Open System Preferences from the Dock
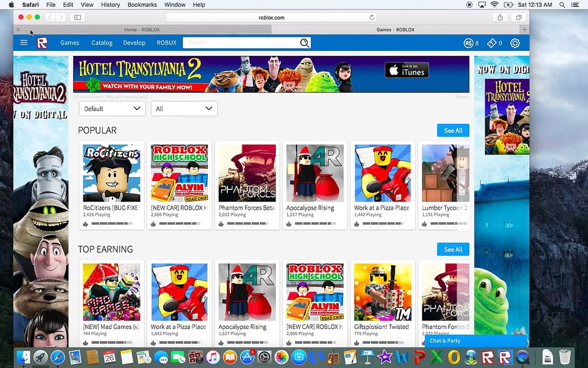Screen dimensions: 588x368 pos(264,357)
